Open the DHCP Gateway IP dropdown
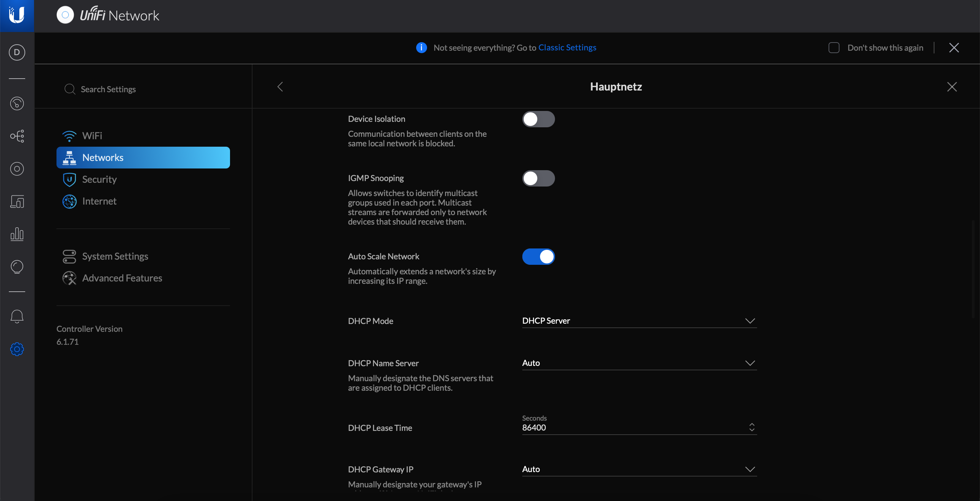The width and height of the screenshot is (980, 501). click(639, 469)
